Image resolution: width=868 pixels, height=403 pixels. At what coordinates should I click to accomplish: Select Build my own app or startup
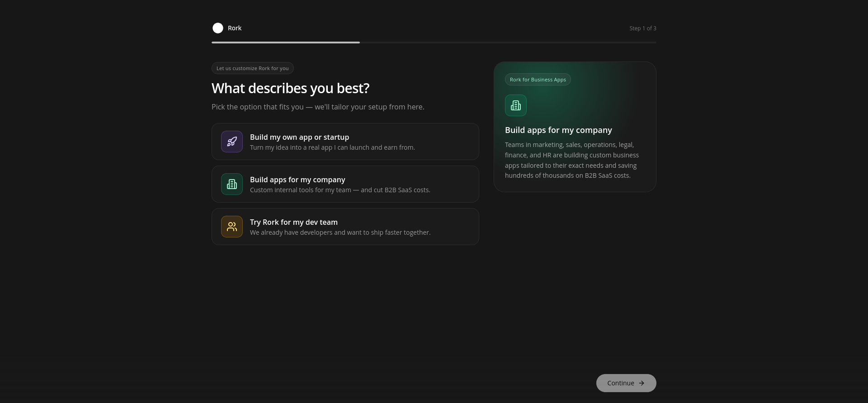345,142
